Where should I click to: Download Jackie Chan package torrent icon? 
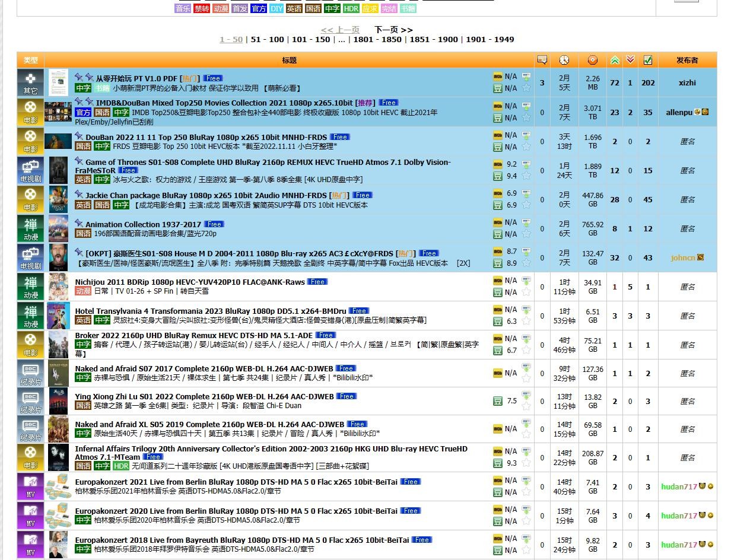526,193
